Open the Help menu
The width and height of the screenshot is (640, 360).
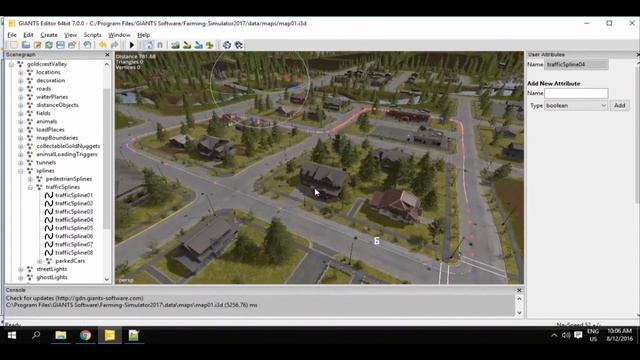[144, 35]
